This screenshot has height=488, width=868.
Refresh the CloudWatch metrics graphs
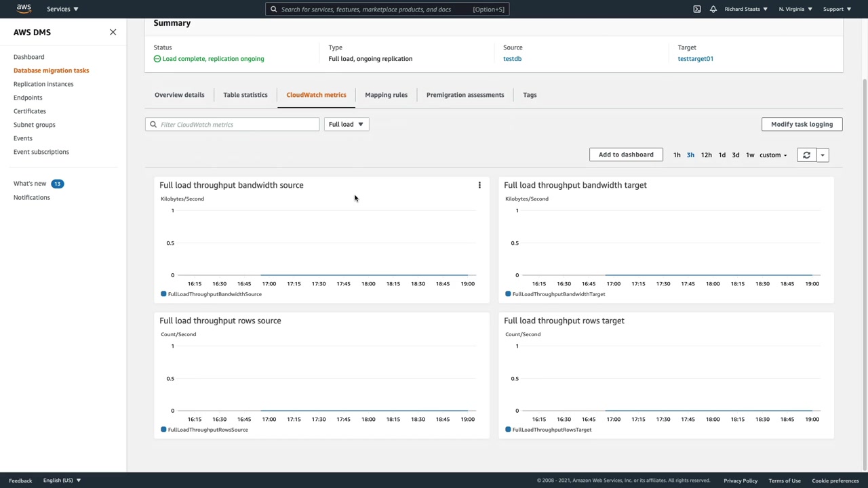tap(806, 155)
